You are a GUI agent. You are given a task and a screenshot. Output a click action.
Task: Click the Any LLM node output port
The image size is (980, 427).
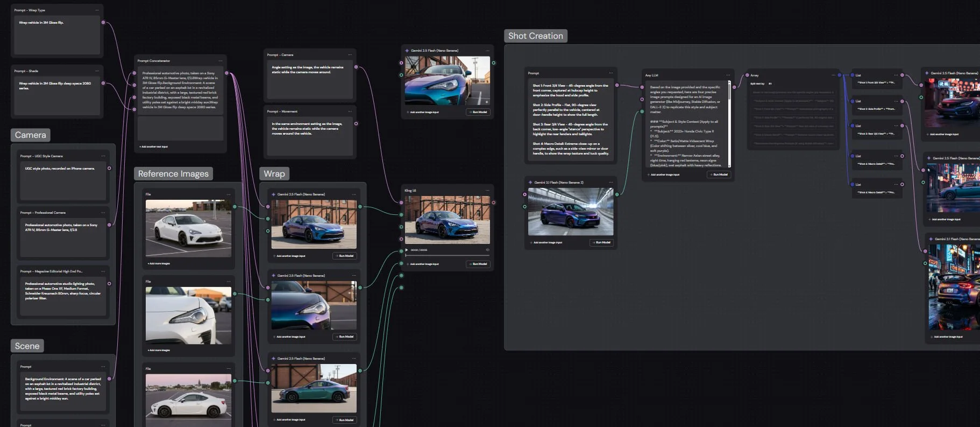click(x=734, y=87)
